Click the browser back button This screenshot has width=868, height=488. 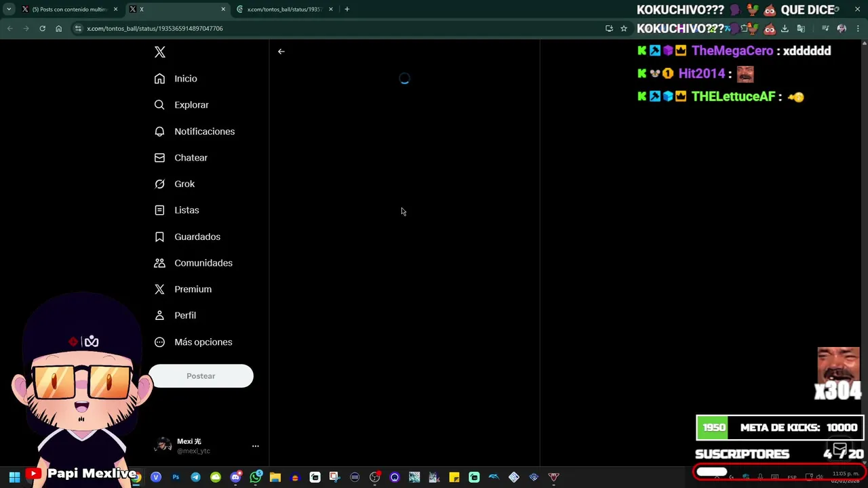pyautogui.click(x=9, y=28)
